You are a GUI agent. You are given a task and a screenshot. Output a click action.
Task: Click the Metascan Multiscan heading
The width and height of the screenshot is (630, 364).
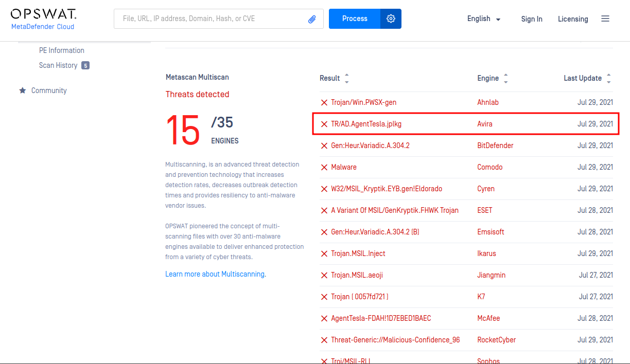[197, 77]
